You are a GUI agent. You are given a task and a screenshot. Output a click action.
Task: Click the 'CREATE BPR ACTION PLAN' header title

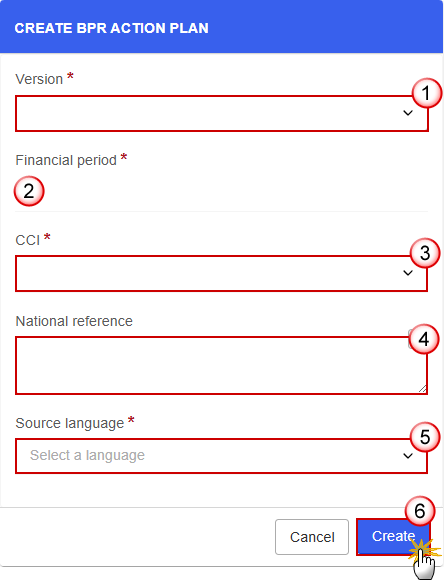[x=111, y=28]
